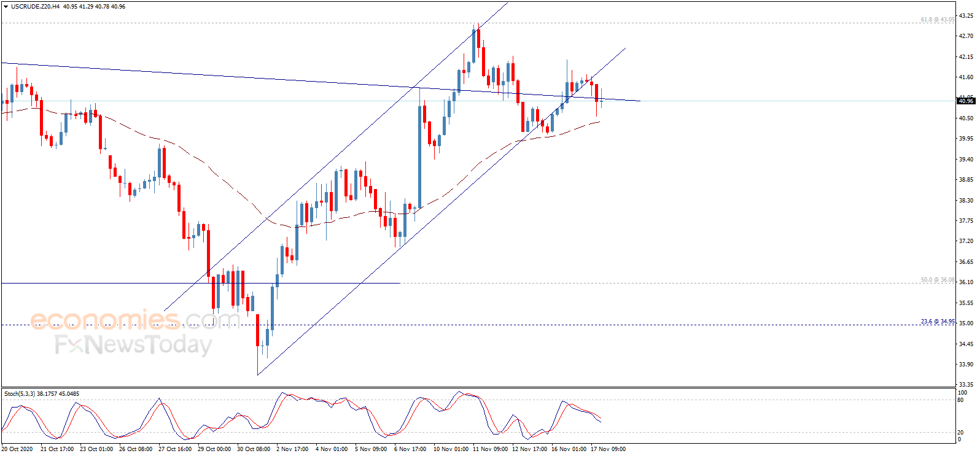Open the economies.com watermark link

pyautogui.click(x=135, y=320)
